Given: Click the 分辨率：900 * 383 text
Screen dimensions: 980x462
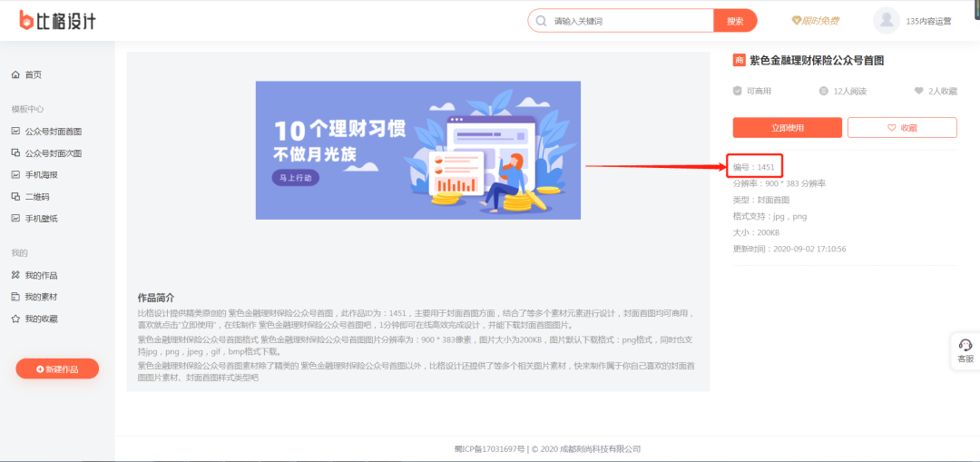Looking at the screenshot, I should click(779, 183).
